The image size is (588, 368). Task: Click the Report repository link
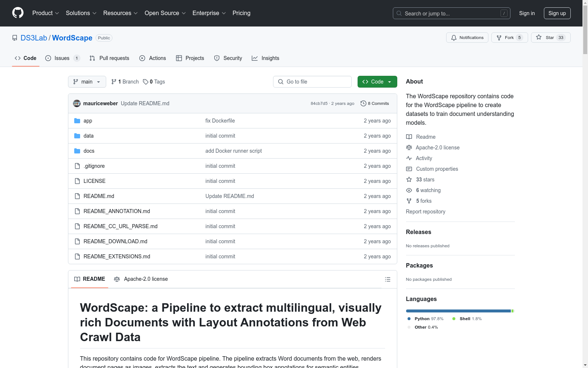click(426, 212)
